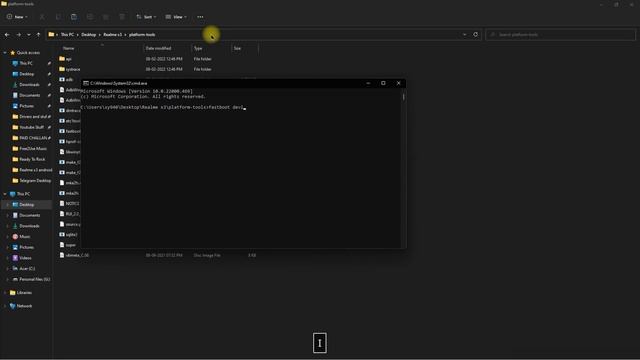Click the command prompt scrollbar thumb
640x360 pixels.
[404, 97]
